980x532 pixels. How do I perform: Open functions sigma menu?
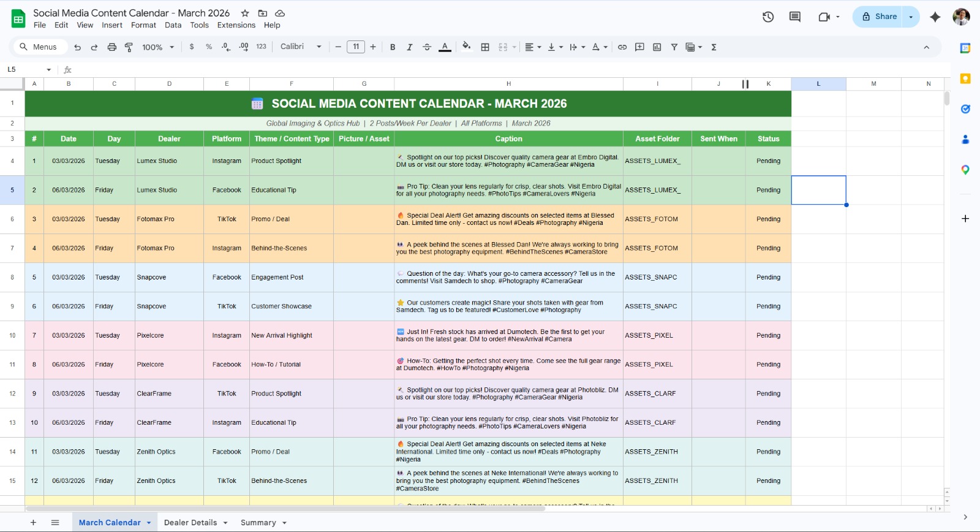714,47
